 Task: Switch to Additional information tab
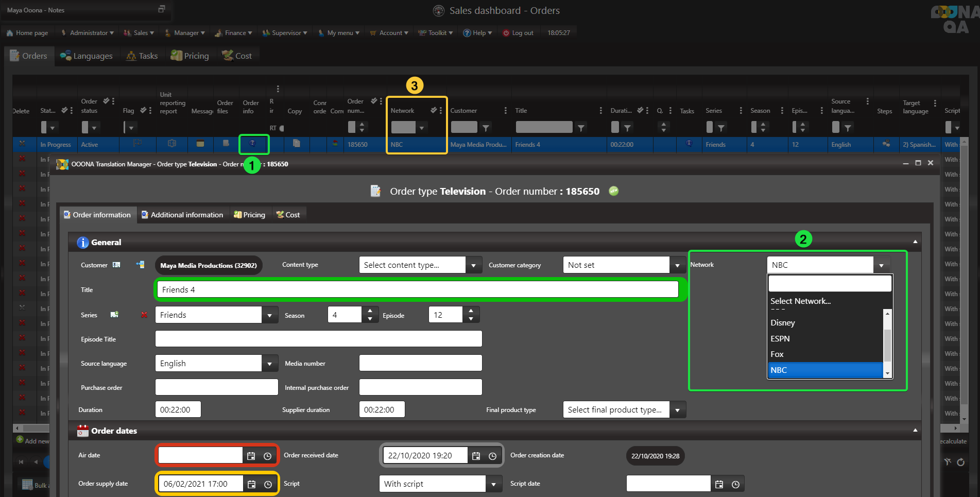(182, 215)
